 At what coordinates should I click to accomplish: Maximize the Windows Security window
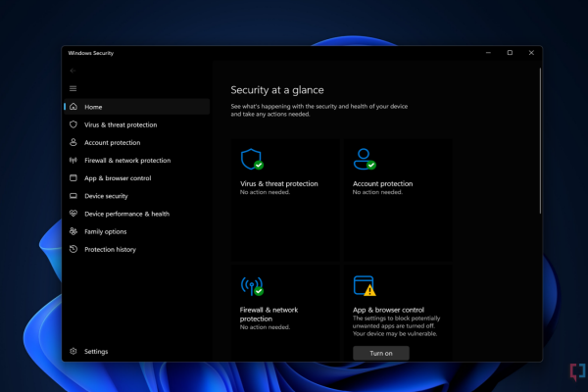(510, 53)
